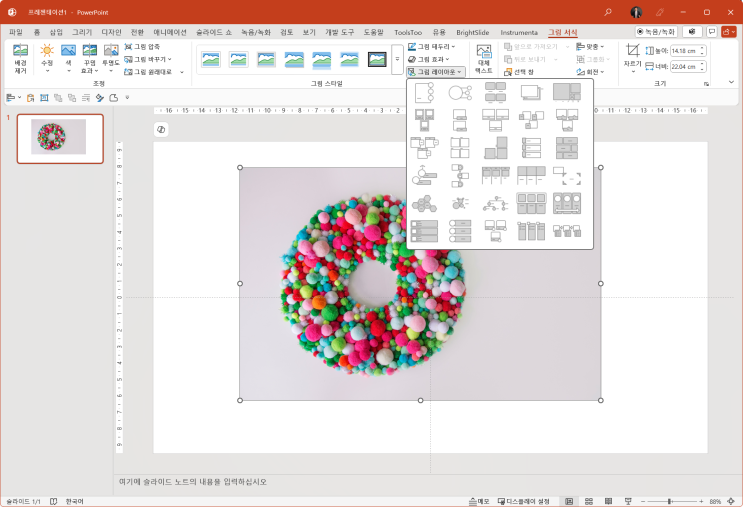This screenshot has height=507, width=743.
Task: Open the 회전 (Rotate) dropdown
Action: [x=590, y=72]
